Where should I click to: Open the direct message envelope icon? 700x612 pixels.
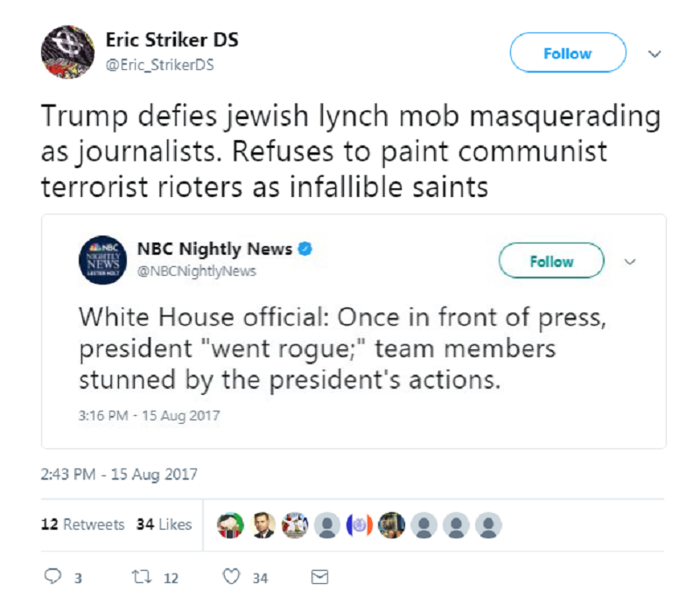(321, 576)
